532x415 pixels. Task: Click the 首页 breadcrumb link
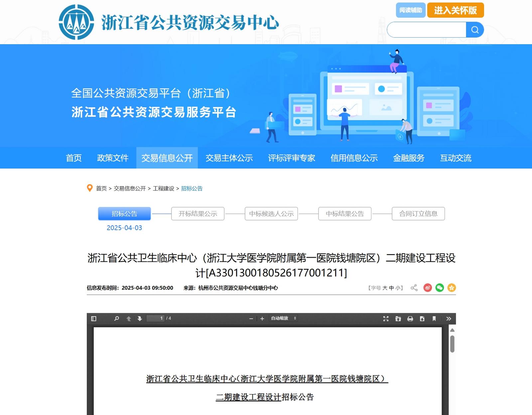[101, 189]
